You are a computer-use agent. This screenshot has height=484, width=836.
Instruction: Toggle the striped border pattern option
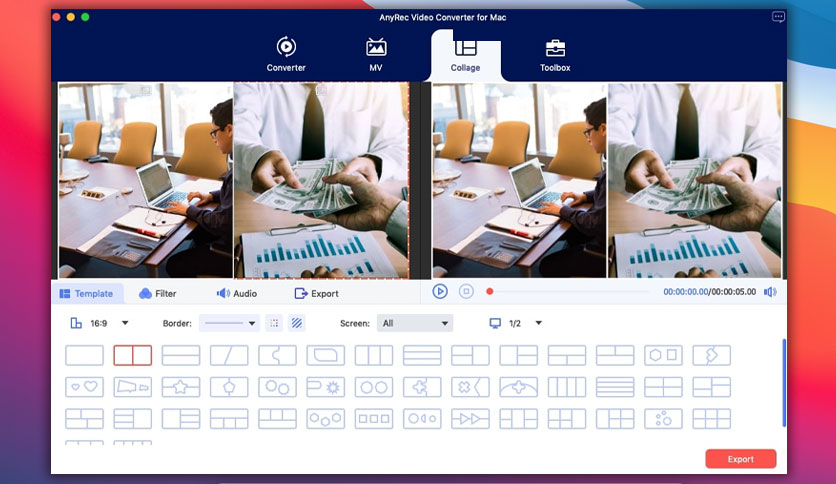[297, 323]
